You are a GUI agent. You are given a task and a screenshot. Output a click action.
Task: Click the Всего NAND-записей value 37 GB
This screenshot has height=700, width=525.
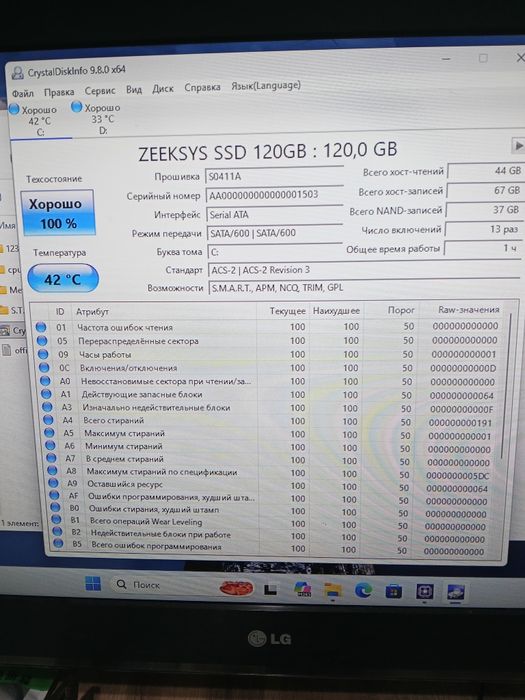point(484,209)
